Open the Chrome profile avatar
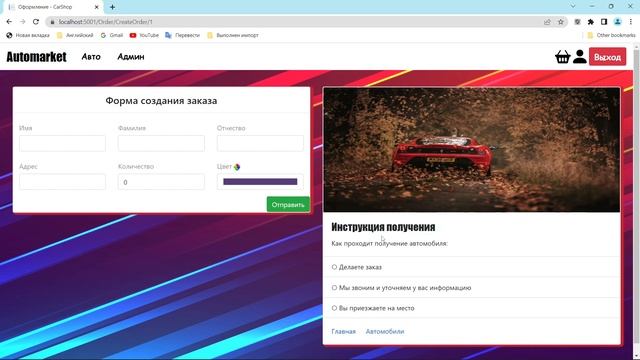This screenshot has width=640, height=360. [618, 22]
